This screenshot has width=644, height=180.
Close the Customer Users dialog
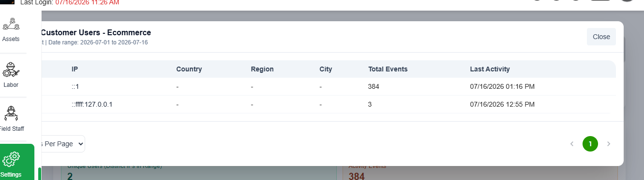point(601,37)
